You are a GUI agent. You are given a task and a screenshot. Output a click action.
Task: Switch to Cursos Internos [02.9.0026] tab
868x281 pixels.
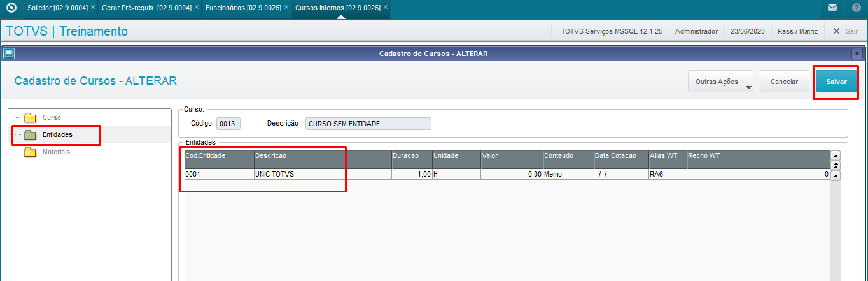337,7
